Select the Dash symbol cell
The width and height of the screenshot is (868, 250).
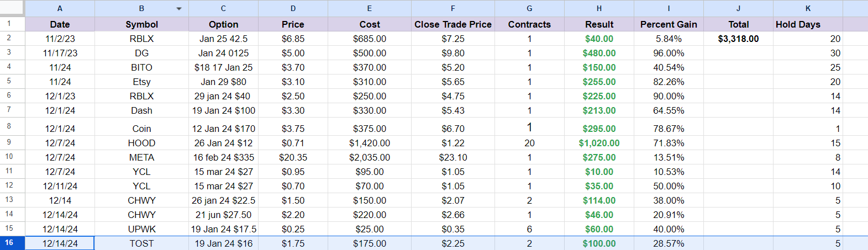pyautogui.click(x=141, y=110)
